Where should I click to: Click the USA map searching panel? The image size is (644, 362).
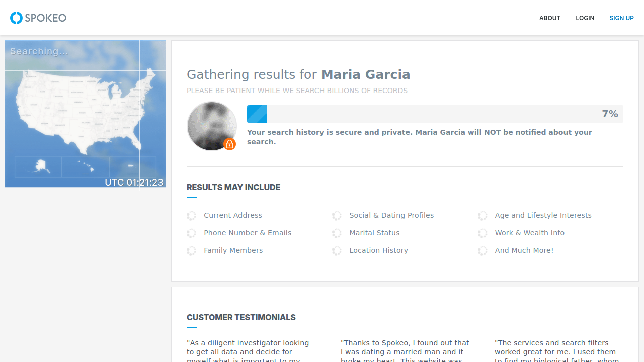coord(86,113)
